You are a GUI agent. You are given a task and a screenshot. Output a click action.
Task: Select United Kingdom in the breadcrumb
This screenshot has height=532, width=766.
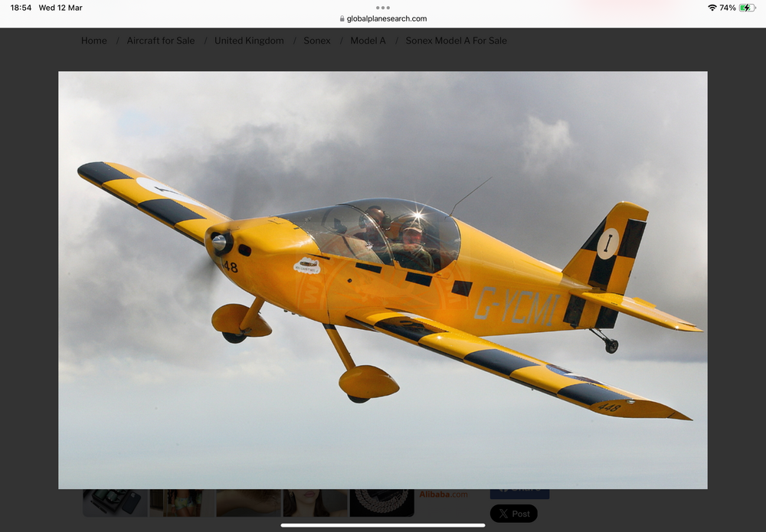(249, 41)
